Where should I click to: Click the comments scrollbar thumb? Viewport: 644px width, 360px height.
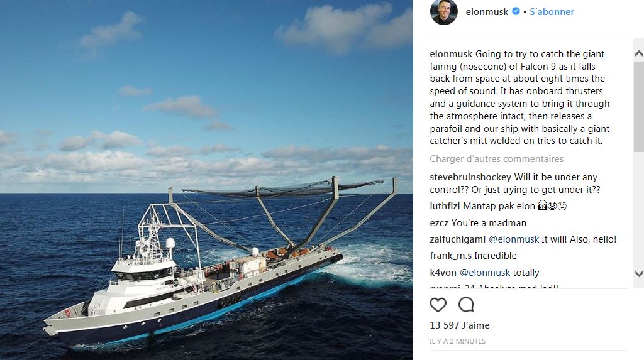pos(639,107)
